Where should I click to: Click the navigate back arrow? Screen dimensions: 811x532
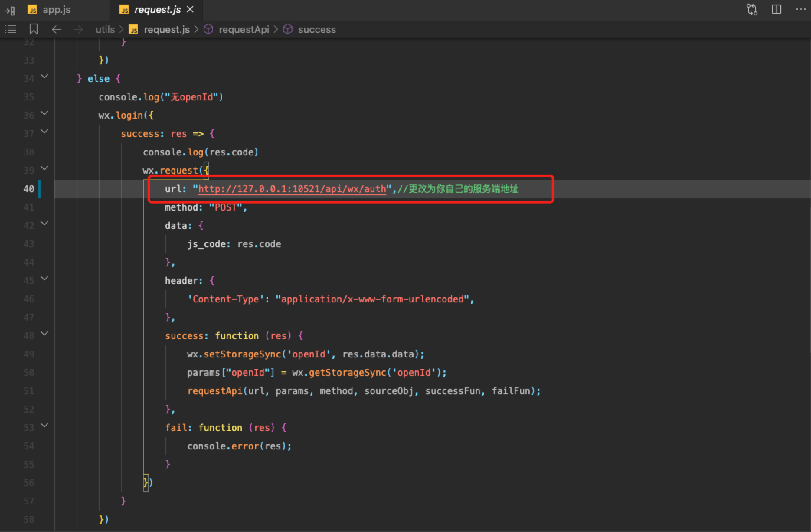click(x=56, y=29)
